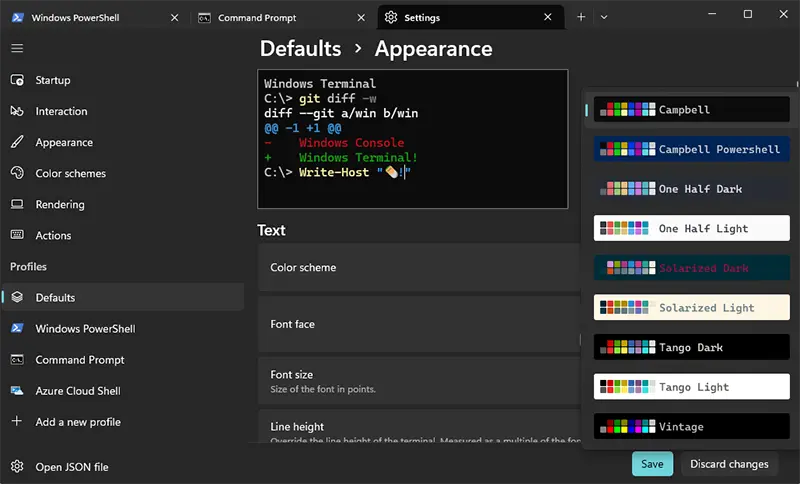Select the Settings tab
Viewport: 800px width, 484px height.
tap(471, 17)
